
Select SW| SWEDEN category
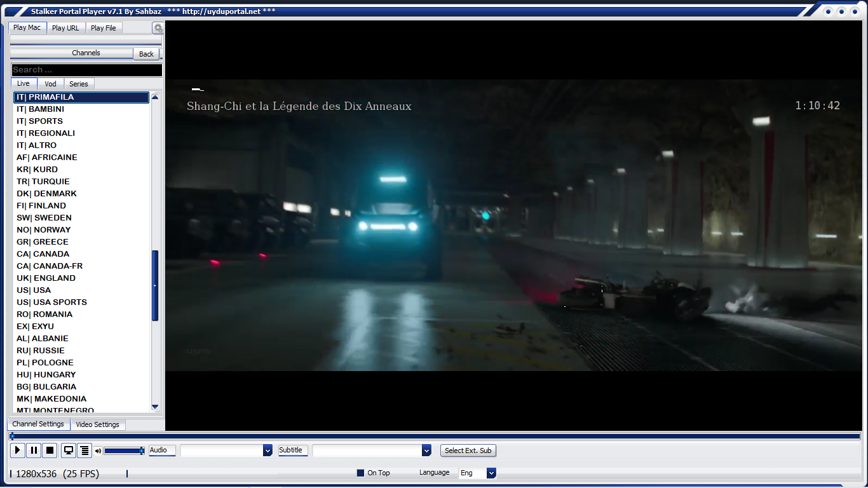coord(81,218)
